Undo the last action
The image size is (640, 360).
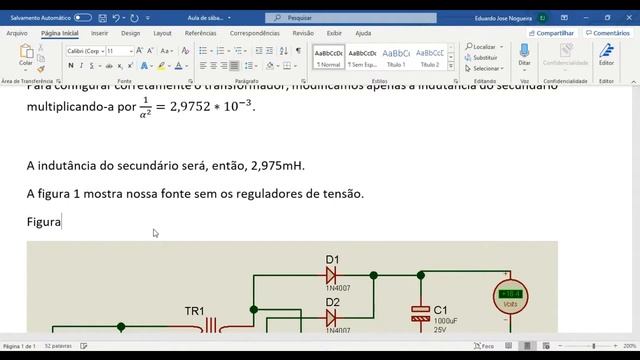coord(116,18)
